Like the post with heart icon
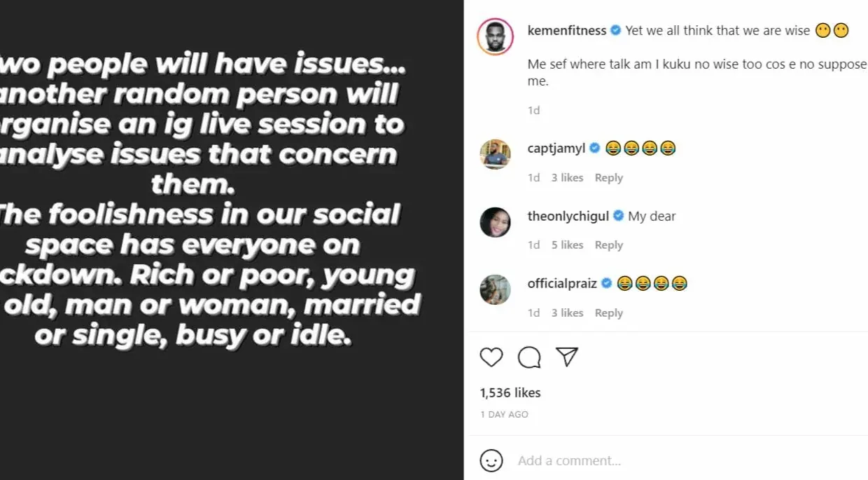 pyautogui.click(x=491, y=357)
